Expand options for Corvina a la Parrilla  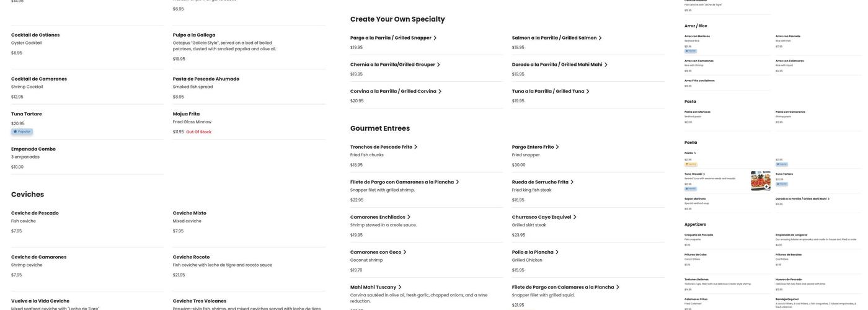coord(440,92)
